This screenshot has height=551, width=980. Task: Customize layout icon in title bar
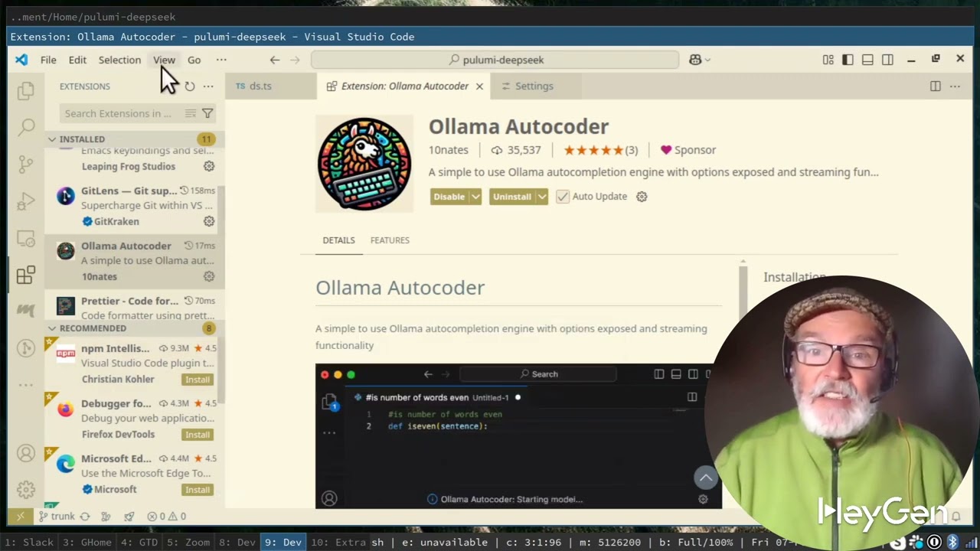tap(828, 60)
